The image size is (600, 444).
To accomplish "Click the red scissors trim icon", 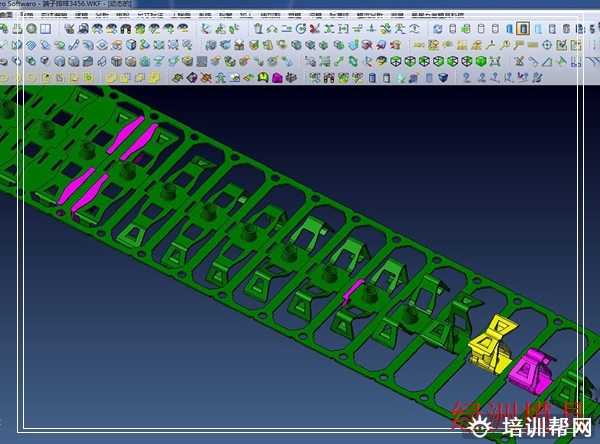I will tap(314, 28).
